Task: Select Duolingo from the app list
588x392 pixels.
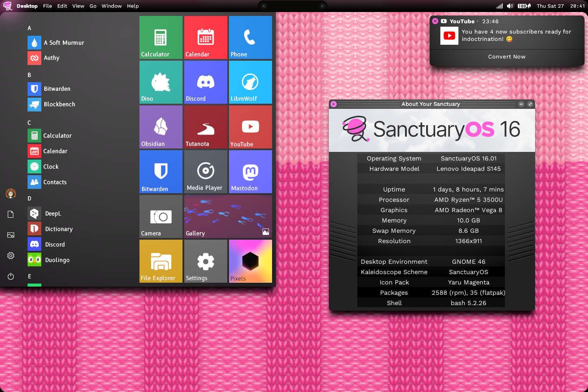Action: click(57, 260)
